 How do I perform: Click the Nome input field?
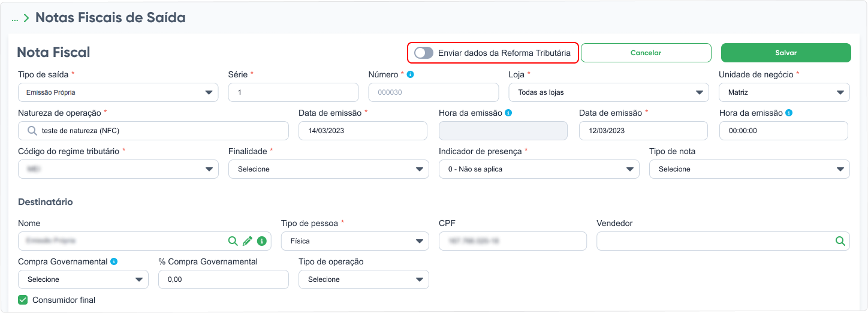[144, 241]
